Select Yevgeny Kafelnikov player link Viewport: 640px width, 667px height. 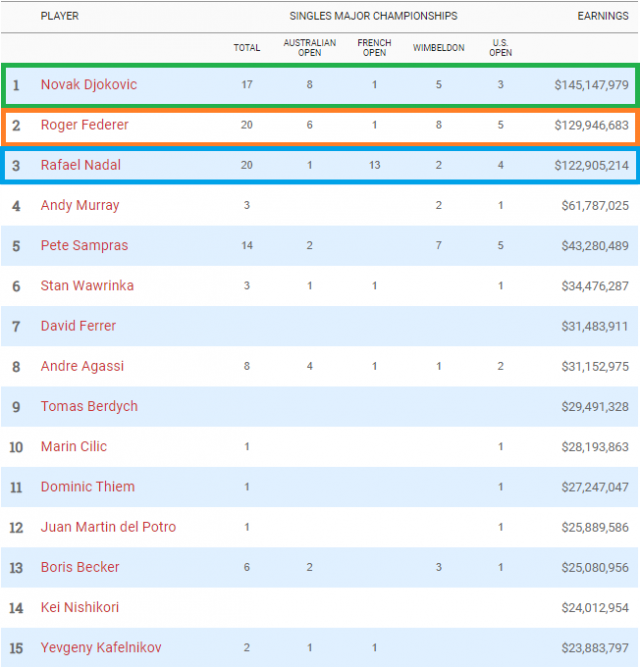click(101, 647)
